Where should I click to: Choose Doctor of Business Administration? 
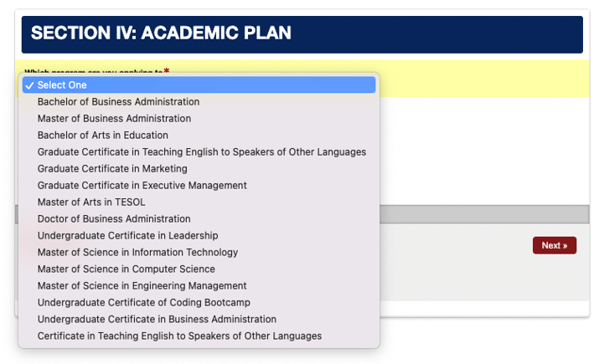pos(199,219)
